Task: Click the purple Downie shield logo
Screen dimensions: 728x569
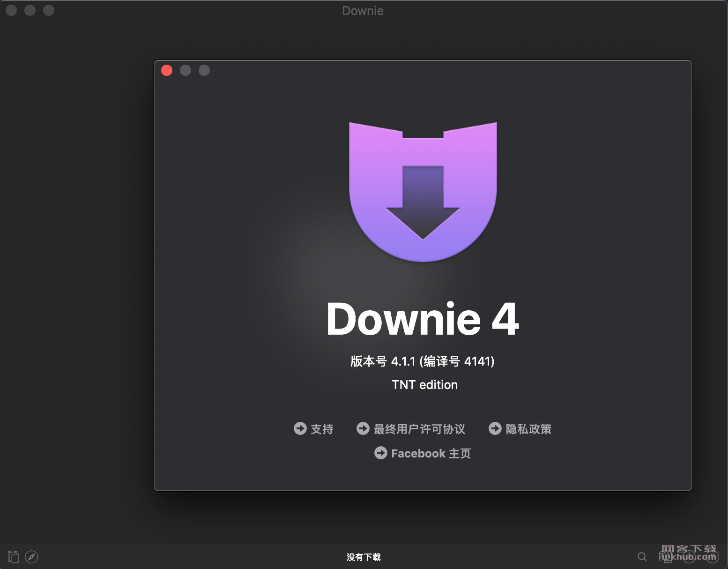Action: (x=423, y=192)
